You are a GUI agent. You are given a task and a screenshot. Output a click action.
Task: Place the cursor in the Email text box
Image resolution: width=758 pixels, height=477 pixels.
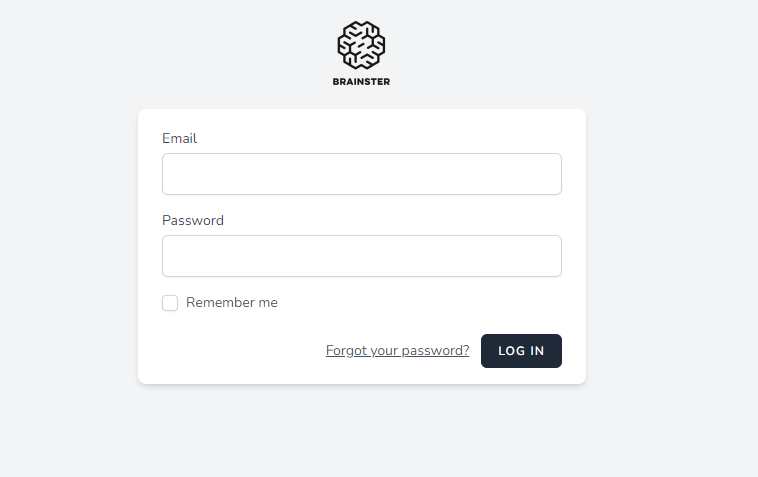point(361,174)
